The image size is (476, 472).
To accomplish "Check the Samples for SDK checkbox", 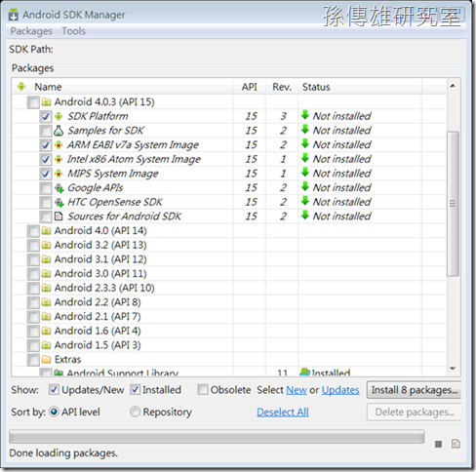I will [46, 131].
